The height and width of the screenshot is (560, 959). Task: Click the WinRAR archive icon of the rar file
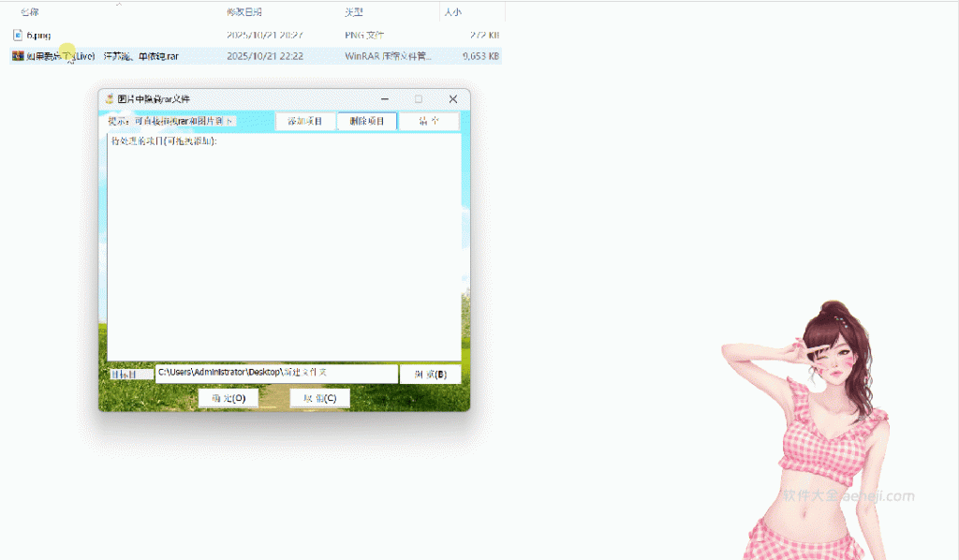click(x=18, y=55)
